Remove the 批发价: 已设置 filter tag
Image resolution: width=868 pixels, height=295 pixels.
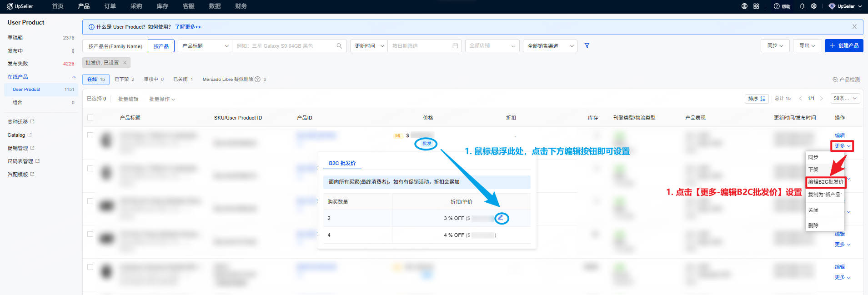[x=125, y=63]
